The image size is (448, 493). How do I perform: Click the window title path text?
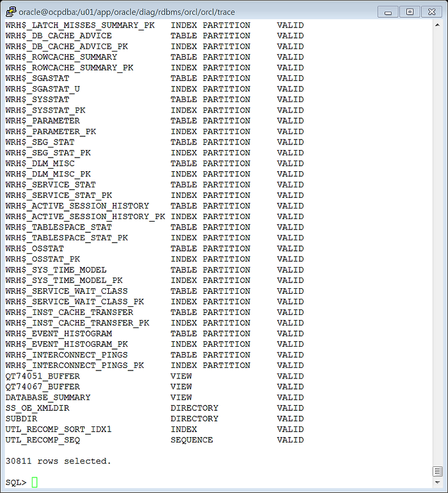coord(127,12)
